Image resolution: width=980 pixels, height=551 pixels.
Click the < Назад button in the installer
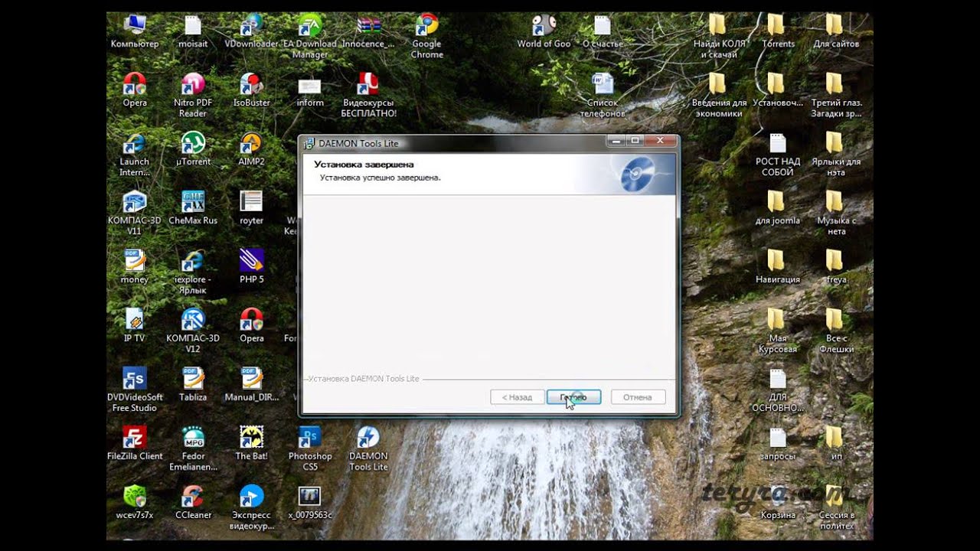pos(517,397)
